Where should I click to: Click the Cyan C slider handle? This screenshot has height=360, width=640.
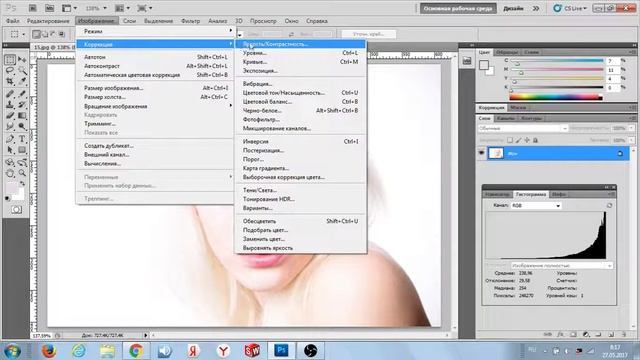517,64
